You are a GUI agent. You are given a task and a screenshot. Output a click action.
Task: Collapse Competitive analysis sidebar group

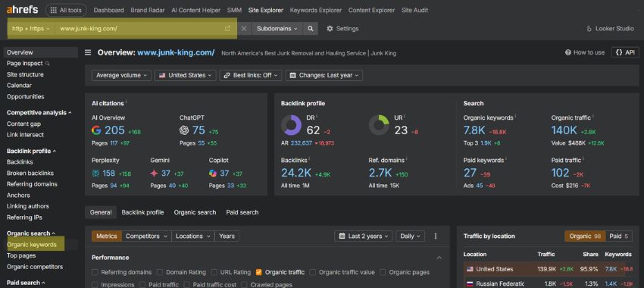pos(39,113)
